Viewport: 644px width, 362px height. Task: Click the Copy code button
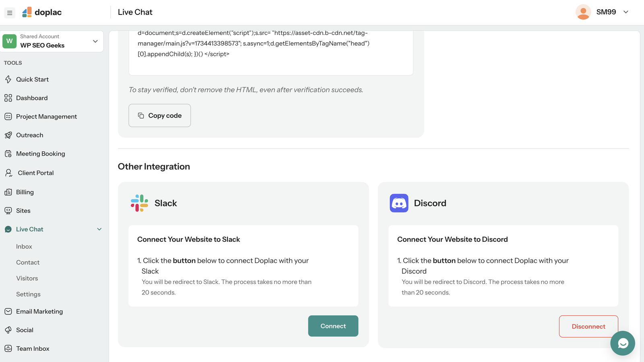160,115
